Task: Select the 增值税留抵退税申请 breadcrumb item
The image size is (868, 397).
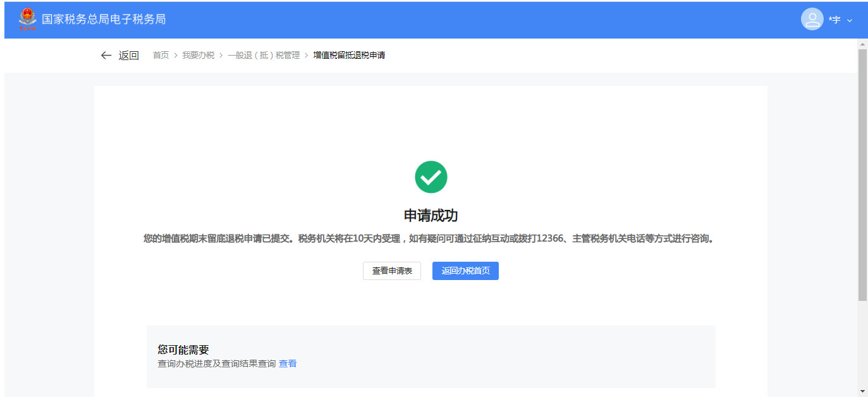Action: click(349, 56)
